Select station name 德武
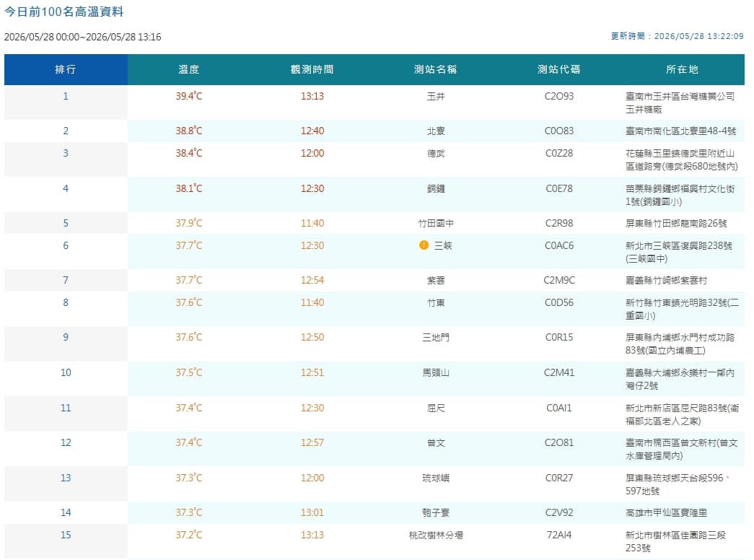This screenshot has height=560, width=754. (x=436, y=154)
